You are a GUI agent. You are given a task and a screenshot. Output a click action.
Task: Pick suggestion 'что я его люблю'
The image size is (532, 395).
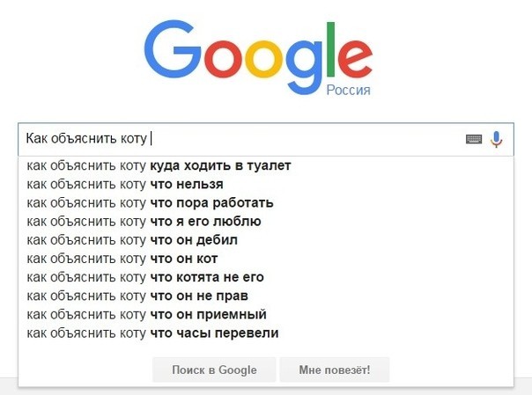(x=266, y=222)
